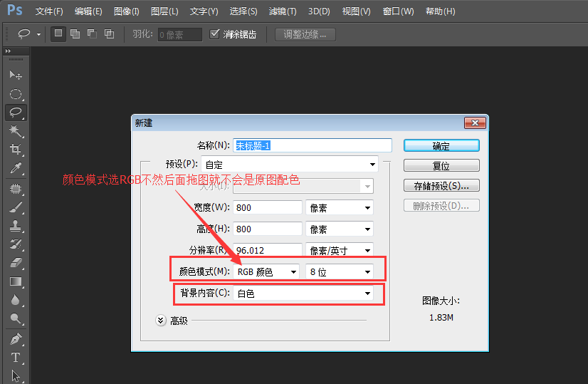This screenshot has width=588, height=384.
Task: Enable Add to selection mode icon
Action: tap(75, 34)
